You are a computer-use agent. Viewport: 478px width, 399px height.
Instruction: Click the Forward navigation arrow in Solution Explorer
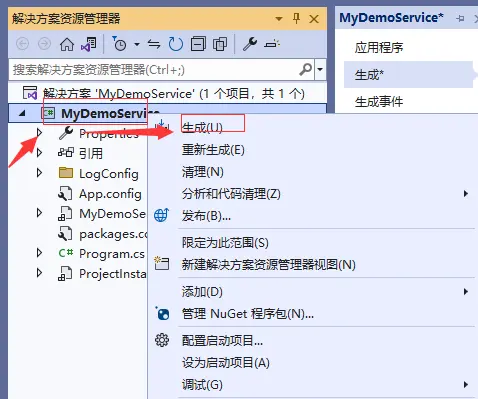pyautogui.click(x=44, y=44)
